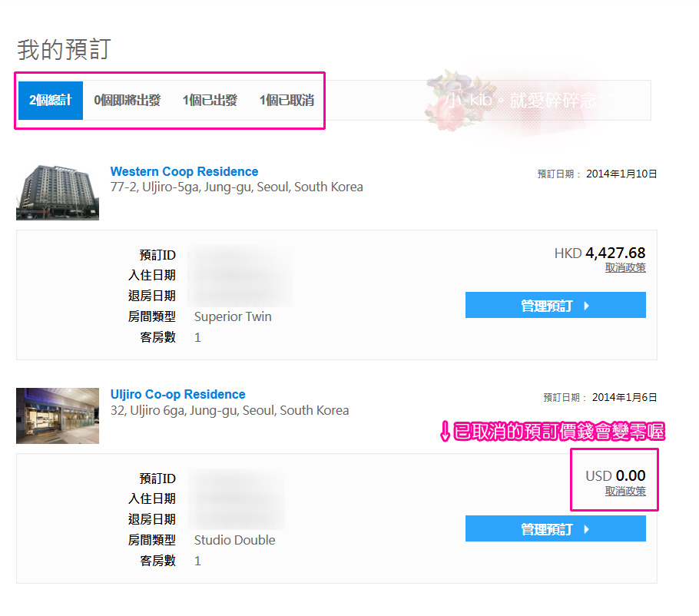This screenshot has width=699, height=616.
Task: Open the Uljiro Co-op Residence hotel link
Action: tap(178, 395)
